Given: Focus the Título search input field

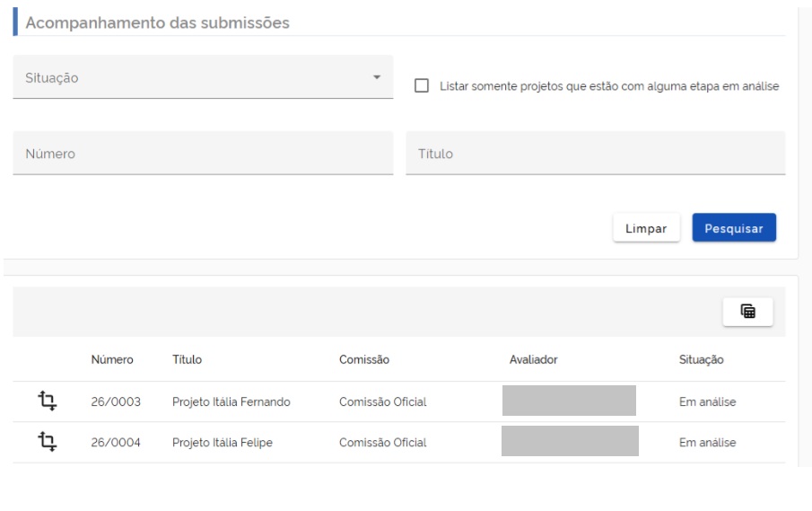Looking at the screenshot, I should coord(595,154).
